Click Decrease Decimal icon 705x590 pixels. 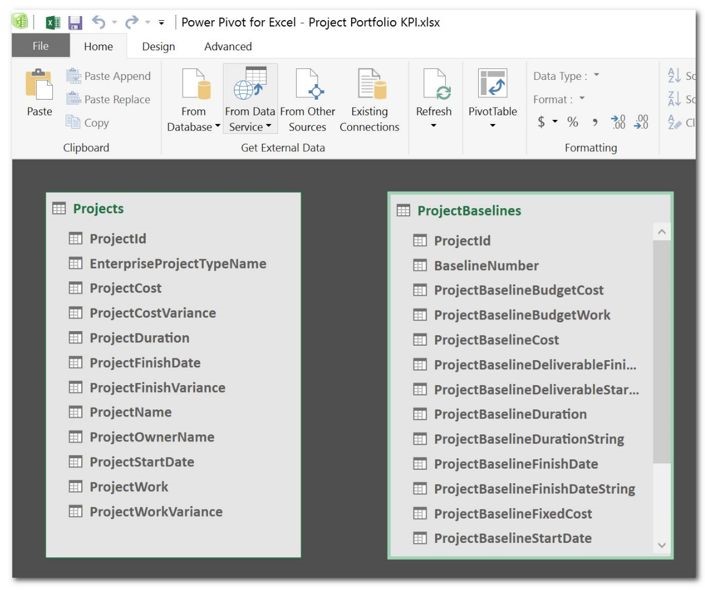641,122
